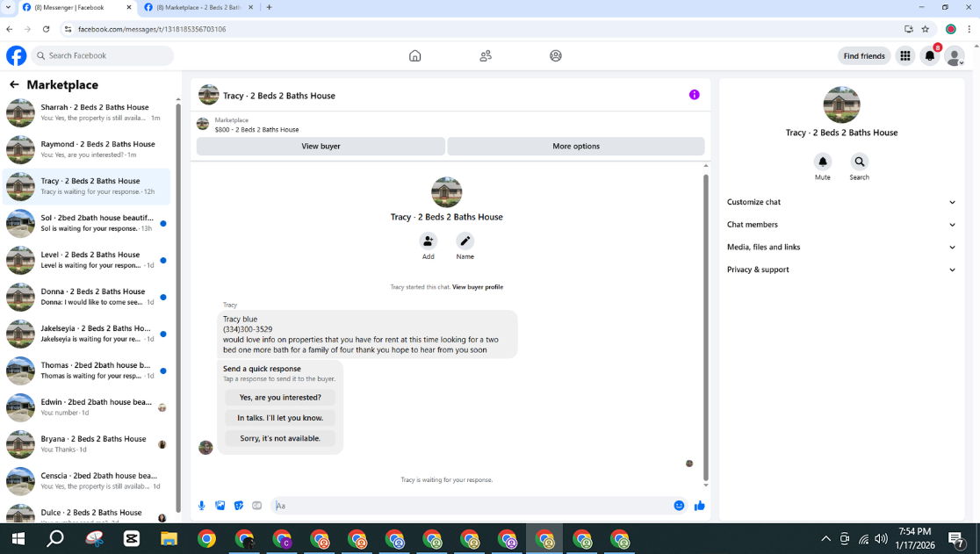Send quick reply 'In talks. I'll let you know.'
The height and width of the screenshot is (554, 980).
[x=280, y=418]
